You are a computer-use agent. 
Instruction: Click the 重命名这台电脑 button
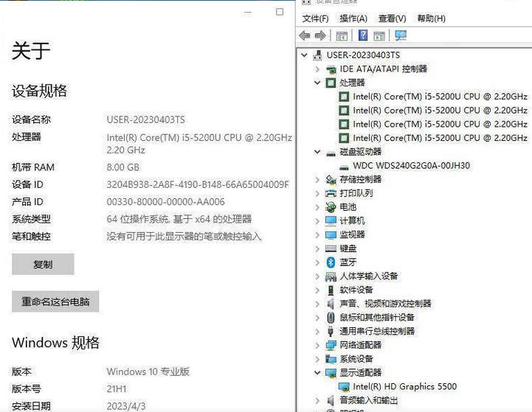[x=55, y=301]
